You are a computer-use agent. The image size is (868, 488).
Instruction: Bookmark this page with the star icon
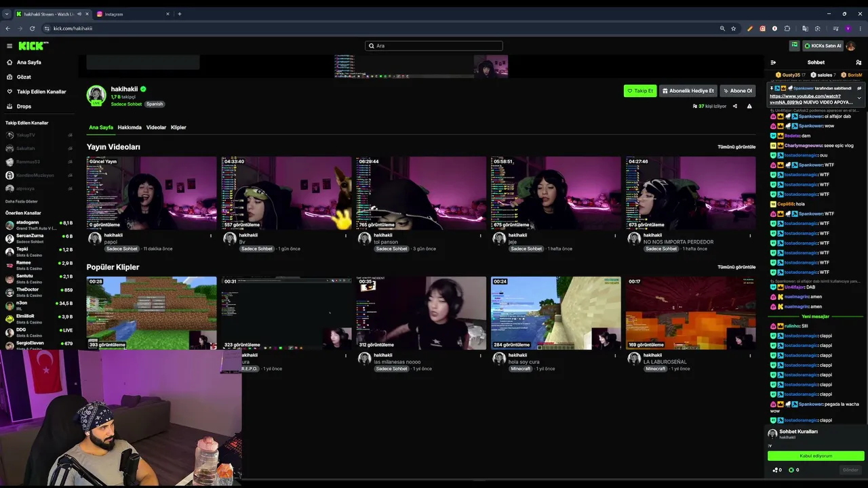734,28
